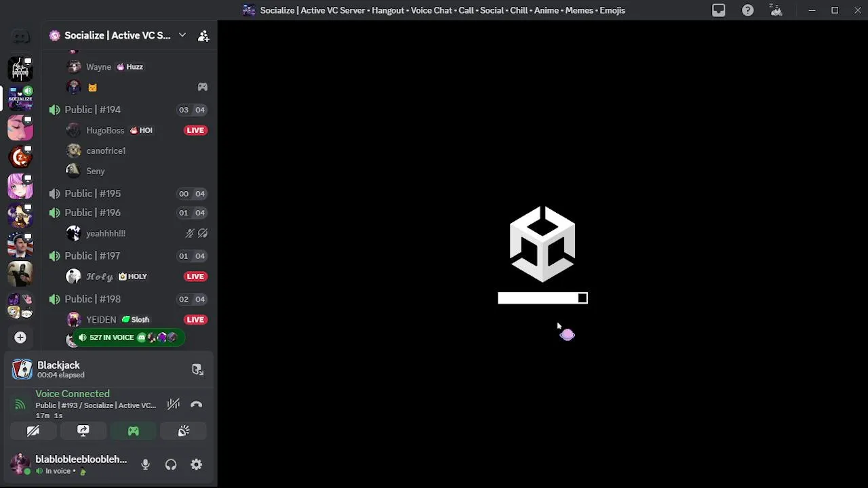Click the HOI tag next to HugoBoss
This screenshot has height=488, width=868.
141,130
